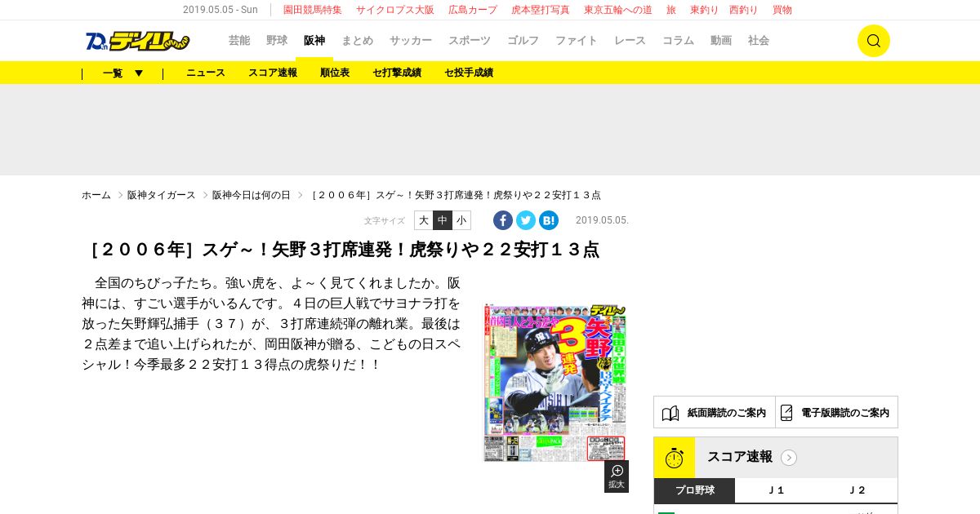Open セ打撃成績 in yellow submenu

tap(397, 73)
